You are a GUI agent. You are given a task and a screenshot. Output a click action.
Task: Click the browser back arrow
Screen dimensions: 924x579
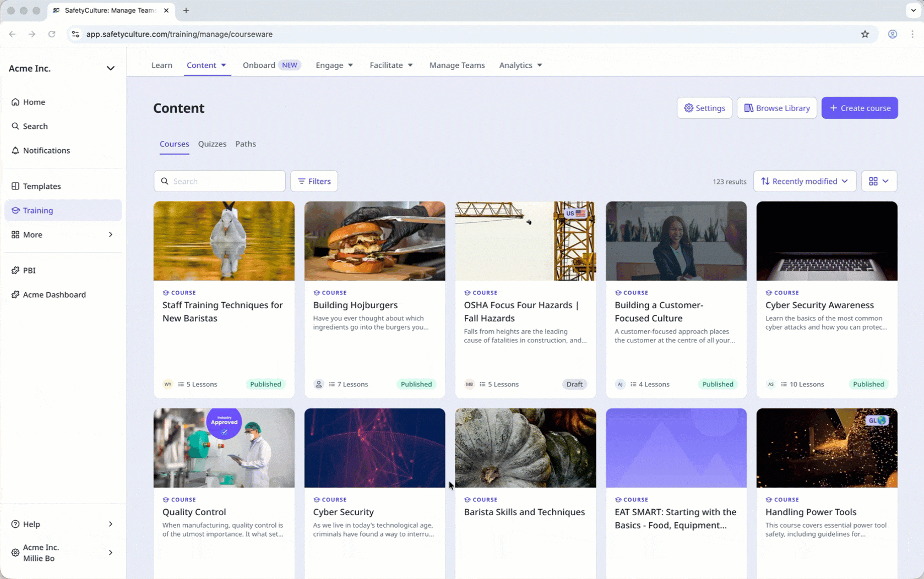[x=12, y=34]
